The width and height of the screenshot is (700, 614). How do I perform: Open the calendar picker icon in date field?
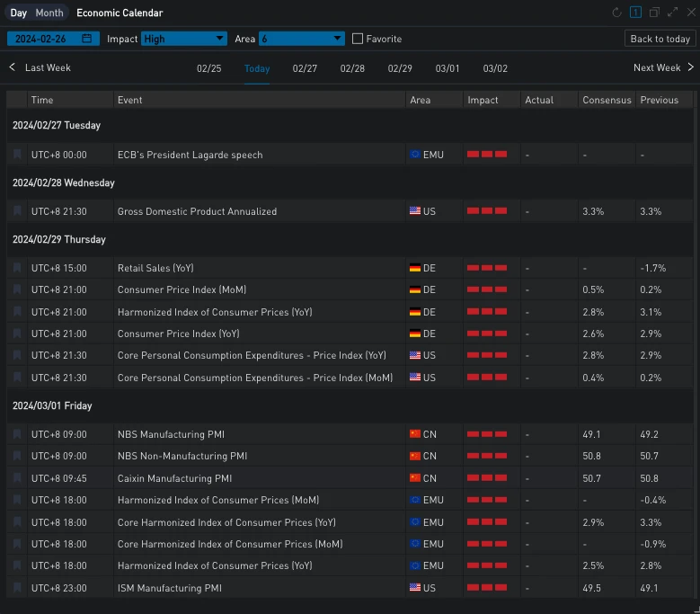(x=86, y=39)
